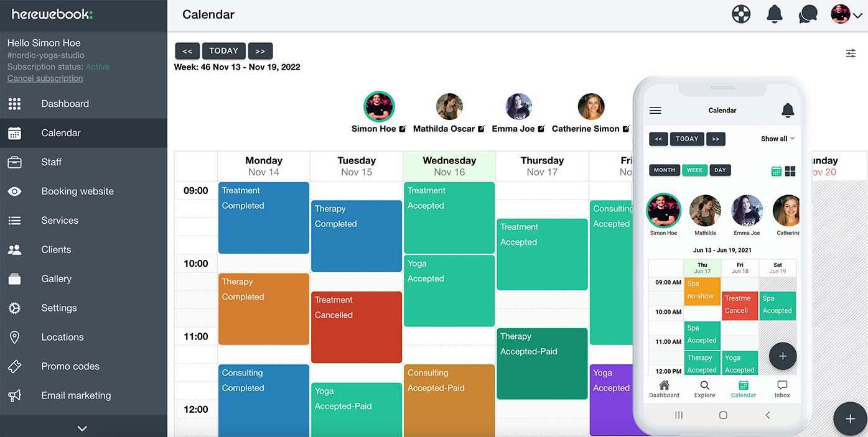Click the help lifebuoy icon
This screenshot has width=868, height=437.
[741, 14]
